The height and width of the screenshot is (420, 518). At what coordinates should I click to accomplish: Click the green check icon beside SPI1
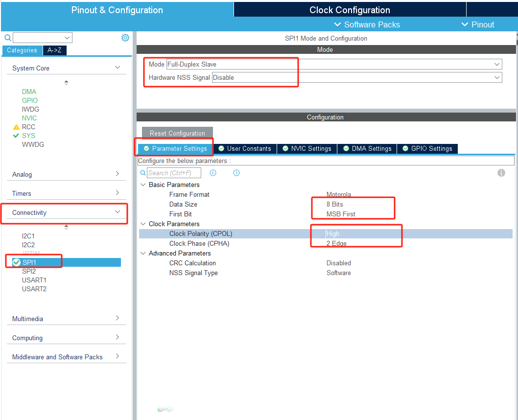coord(17,262)
